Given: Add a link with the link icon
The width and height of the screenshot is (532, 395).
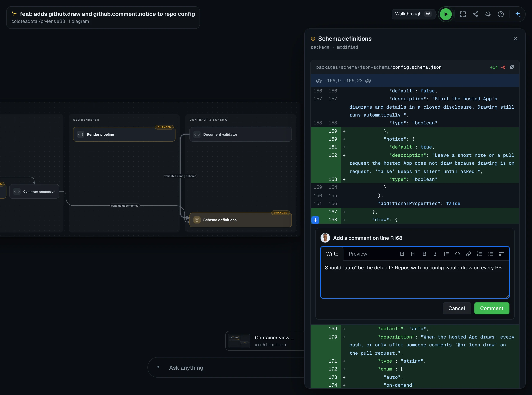Looking at the screenshot, I should 468,254.
